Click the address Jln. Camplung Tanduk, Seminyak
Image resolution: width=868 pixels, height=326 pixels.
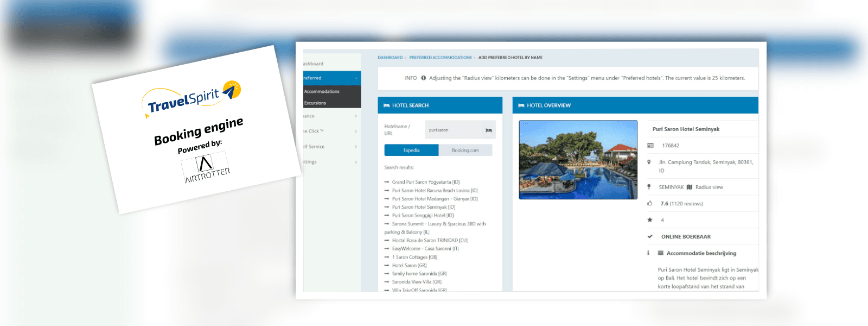[x=706, y=166]
